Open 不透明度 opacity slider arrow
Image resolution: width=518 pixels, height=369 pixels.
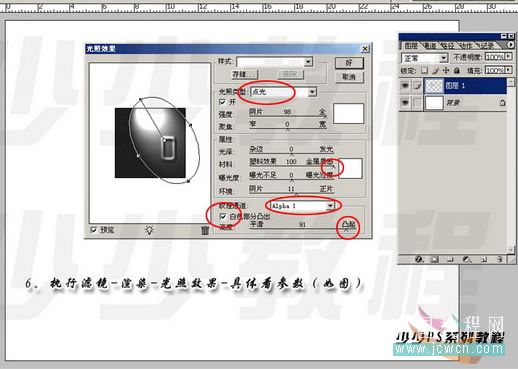[x=508, y=57]
